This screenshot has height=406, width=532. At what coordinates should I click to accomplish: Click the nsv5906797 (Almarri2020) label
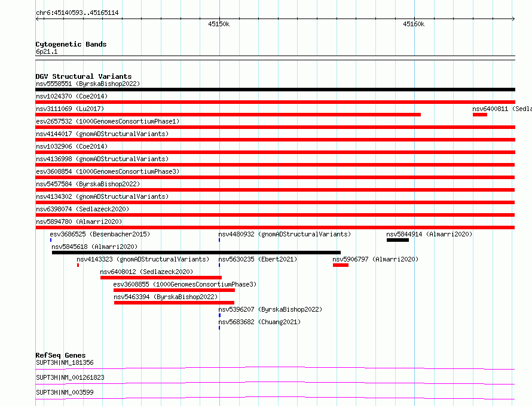375,259
